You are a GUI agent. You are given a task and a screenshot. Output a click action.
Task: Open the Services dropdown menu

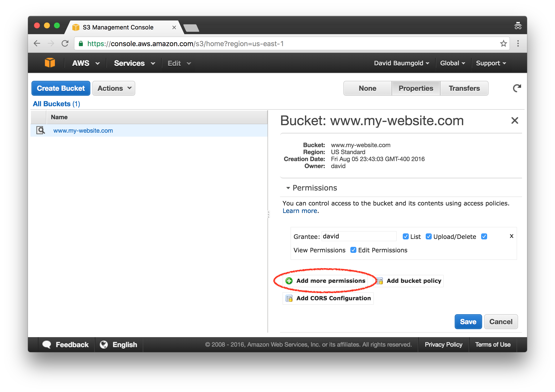click(x=135, y=63)
